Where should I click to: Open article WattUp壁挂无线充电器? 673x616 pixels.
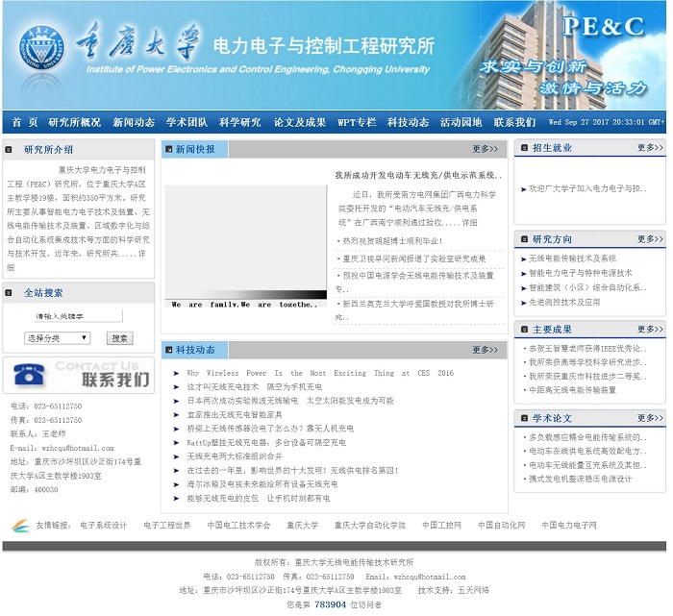pos(266,443)
